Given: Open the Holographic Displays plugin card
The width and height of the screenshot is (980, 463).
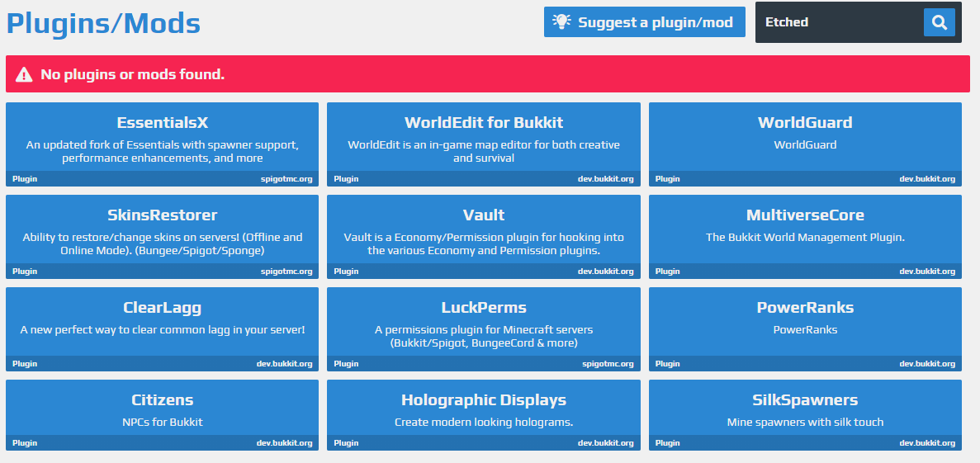Looking at the screenshot, I should point(484,415).
